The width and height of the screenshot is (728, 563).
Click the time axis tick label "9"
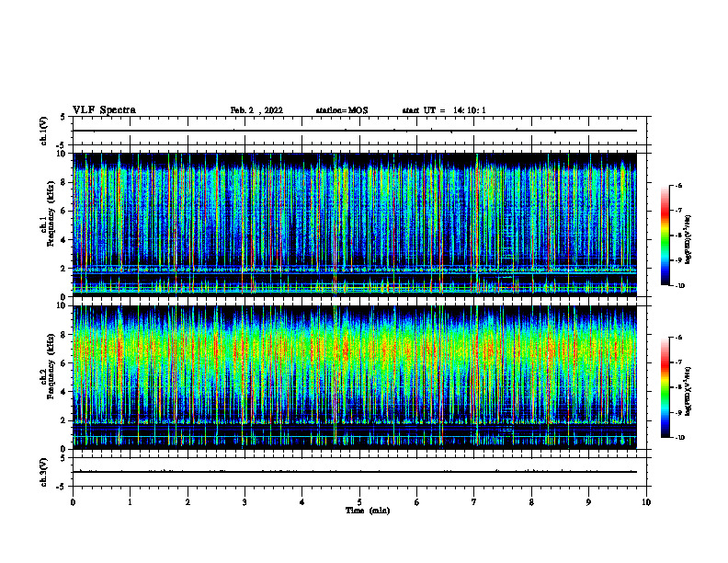[x=588, y=502]
